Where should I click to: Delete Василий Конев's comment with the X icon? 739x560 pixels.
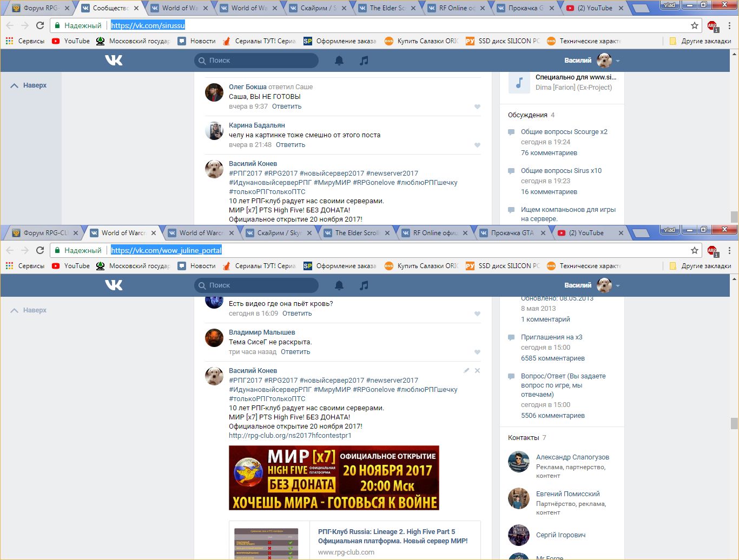477,371
